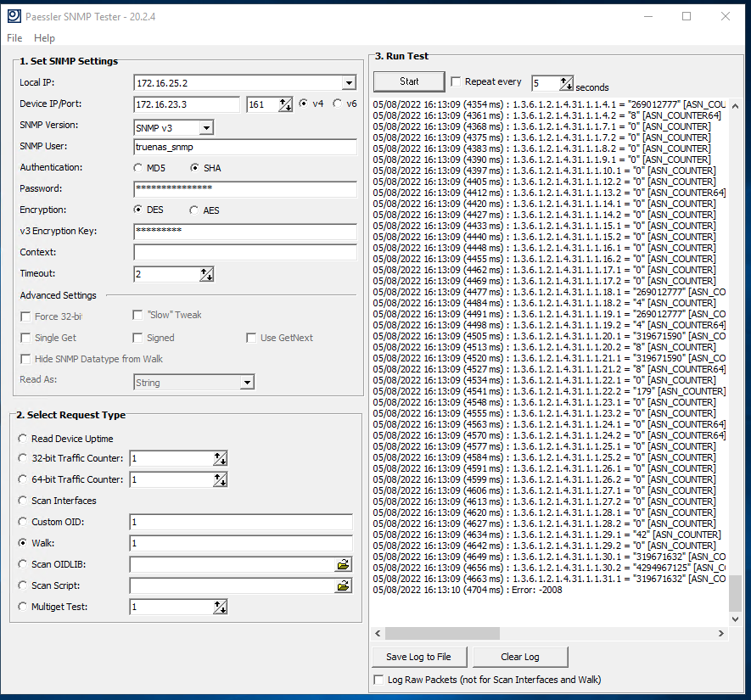Select the v4 IP version radio

(x=303, y=104)
